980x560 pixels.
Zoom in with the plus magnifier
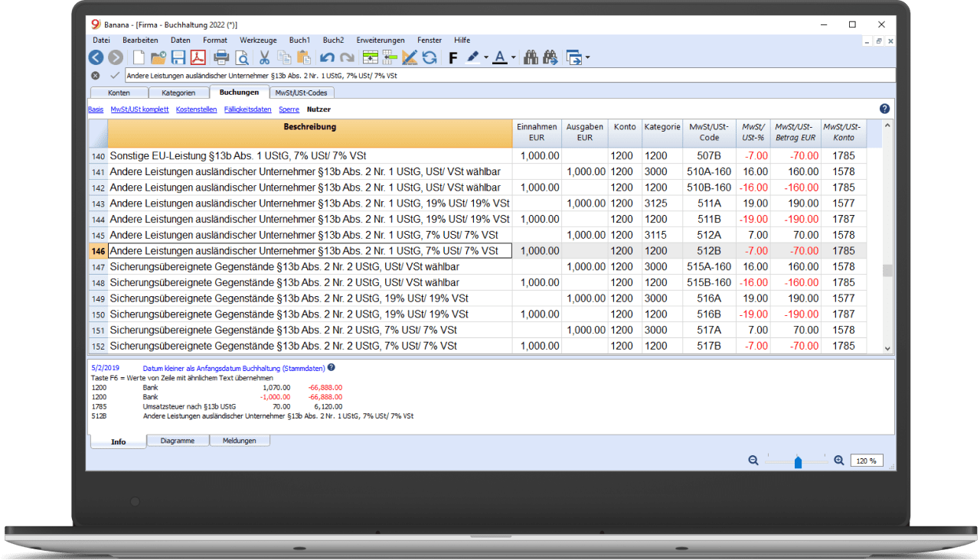pyautogui.click(x=838, y=461)
